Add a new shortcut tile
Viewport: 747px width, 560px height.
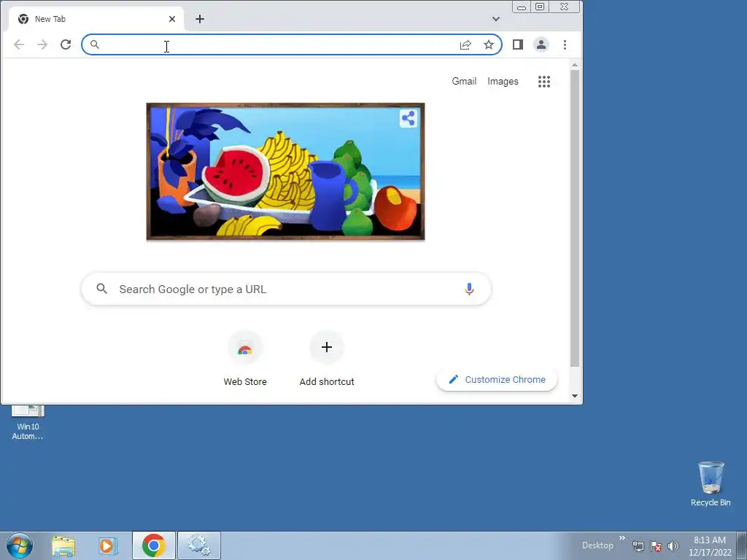click(x=327, y=359)
